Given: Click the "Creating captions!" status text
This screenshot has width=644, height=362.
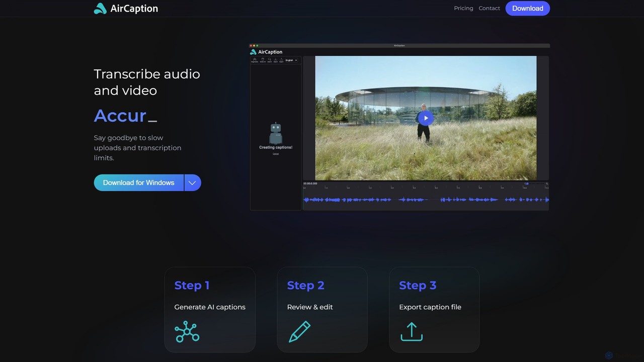Looking at the screenshot, I should [x=276, y=147].
